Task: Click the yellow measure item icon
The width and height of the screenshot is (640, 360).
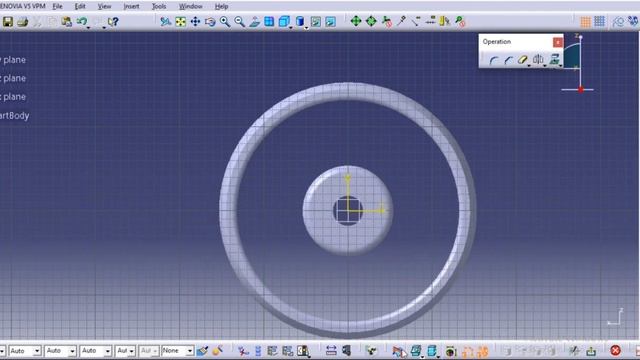Action: (444, 21)
